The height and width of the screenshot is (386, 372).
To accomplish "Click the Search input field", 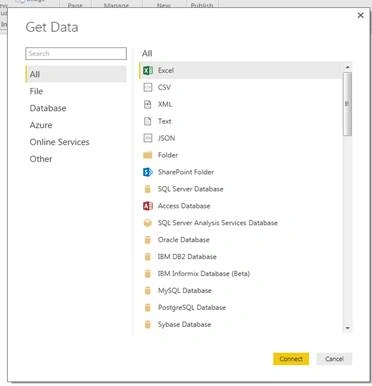I will (x=76, y=53).
